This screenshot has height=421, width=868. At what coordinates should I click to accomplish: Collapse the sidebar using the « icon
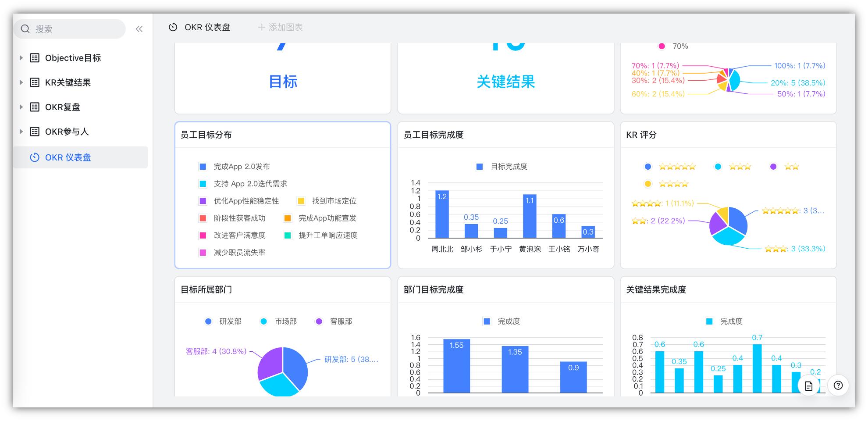(x=139, y=29)
